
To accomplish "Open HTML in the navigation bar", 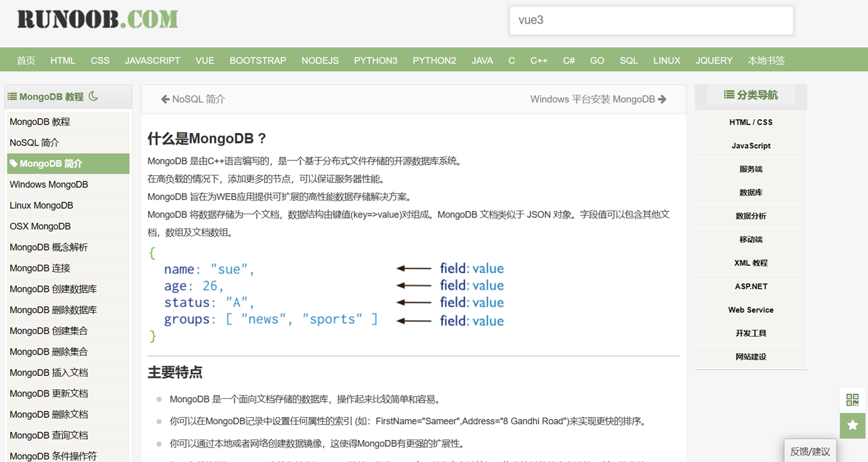I will [x=63, y=61].
